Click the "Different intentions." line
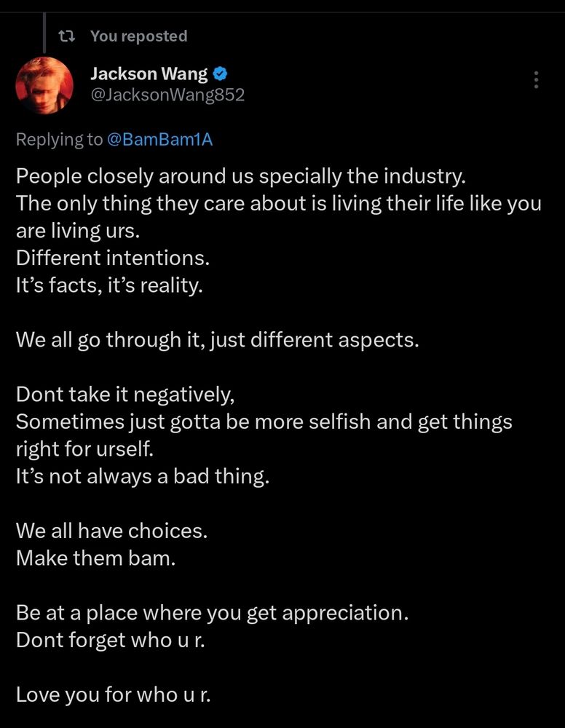The width and height of the screenshot is (565, 728). pos(110,258)
